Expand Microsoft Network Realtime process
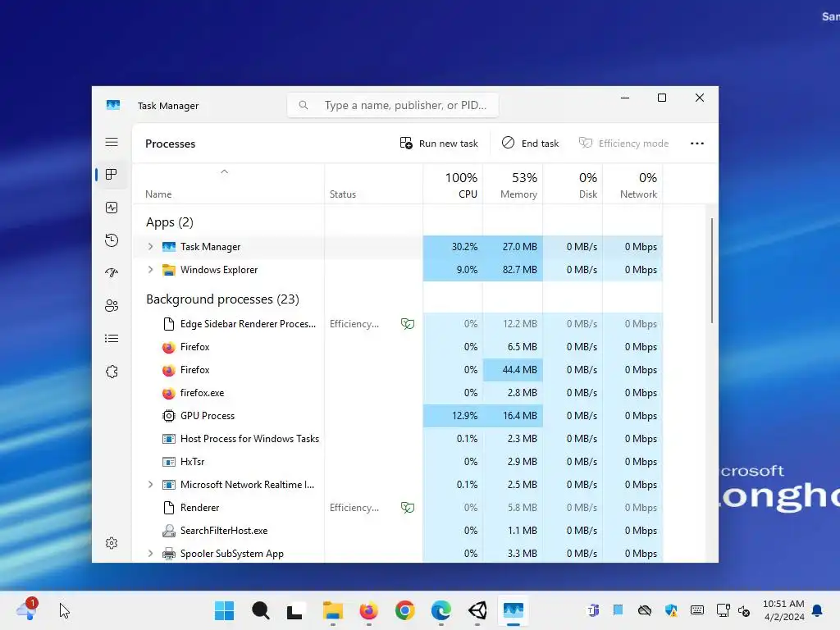This screenshot has width=840, height=630. 151,484
